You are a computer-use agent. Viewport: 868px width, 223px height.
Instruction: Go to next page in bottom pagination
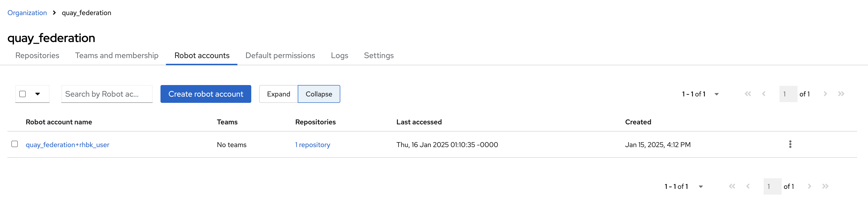click(x=809, y=186)
